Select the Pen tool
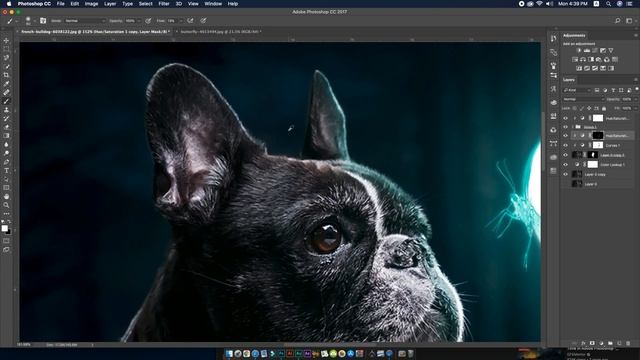Image resolution: width=640 pixels, height=360 pixels. point(6,162)
